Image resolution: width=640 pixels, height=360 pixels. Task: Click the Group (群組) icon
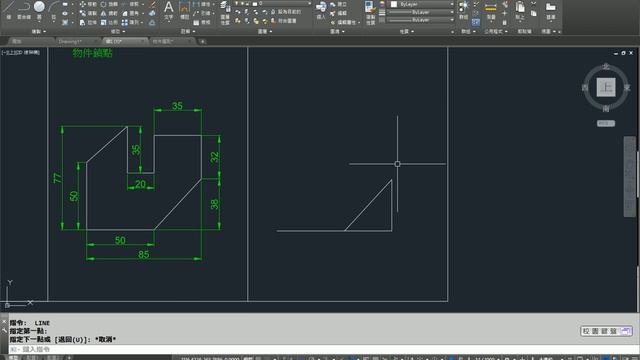(x=463, y=10)
